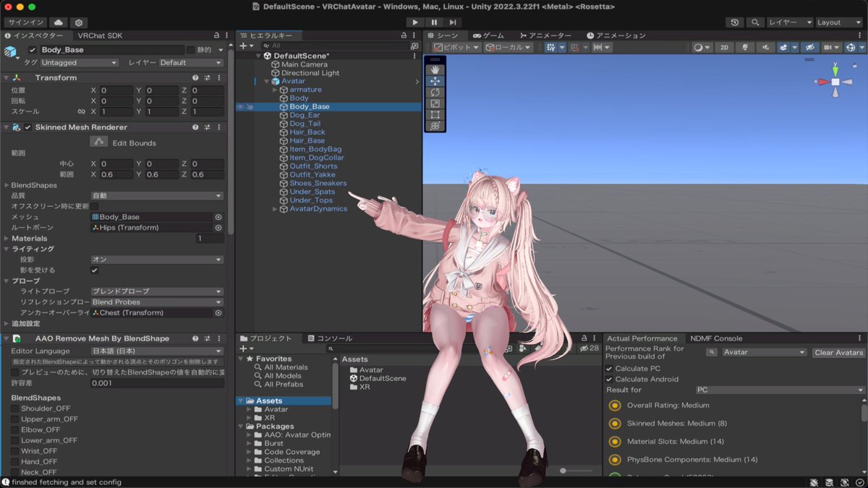The image size is (868, 488).
Task: Toggle scene visibility hidden-objects icon
Action: (809, 47)
